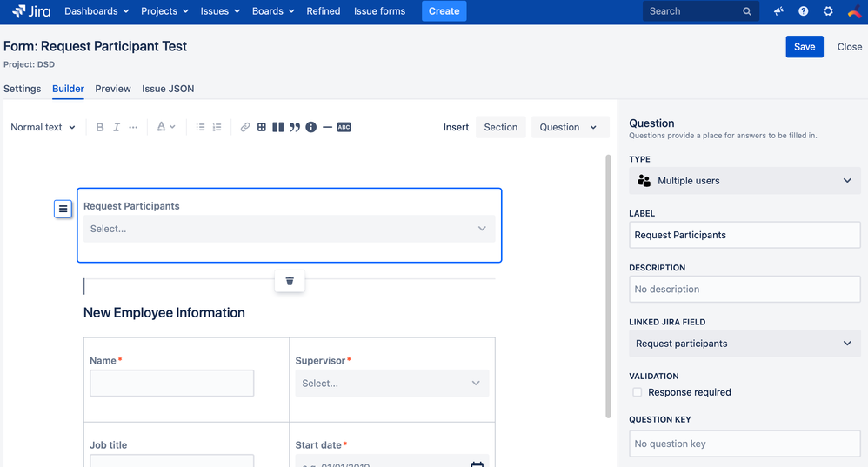Insert a hyperlink
The image size is (868, 467).
[244, 127]
